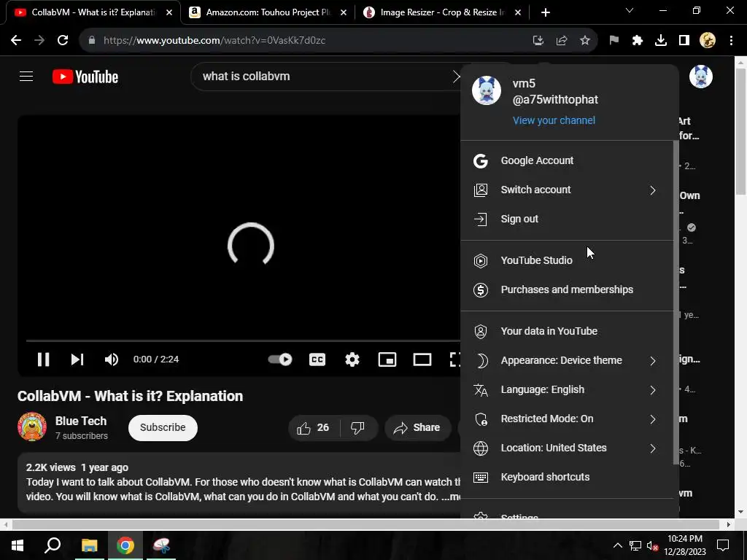This screenshot has height=560, width=747.
Task: Open Purchases and memberships
Action: click(x=567, y=289)
